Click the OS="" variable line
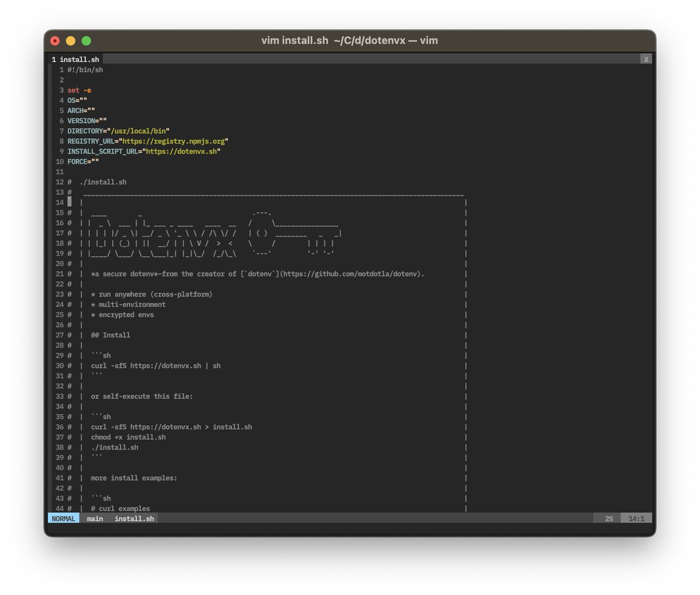Viewport: 700px width, 595px height. pos(77,100)
